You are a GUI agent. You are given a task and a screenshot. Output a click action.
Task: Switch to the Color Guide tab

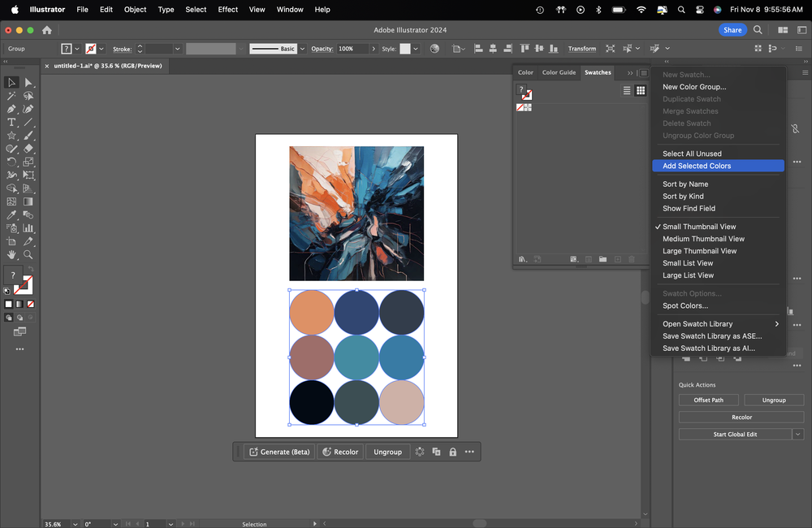point(559,72)
